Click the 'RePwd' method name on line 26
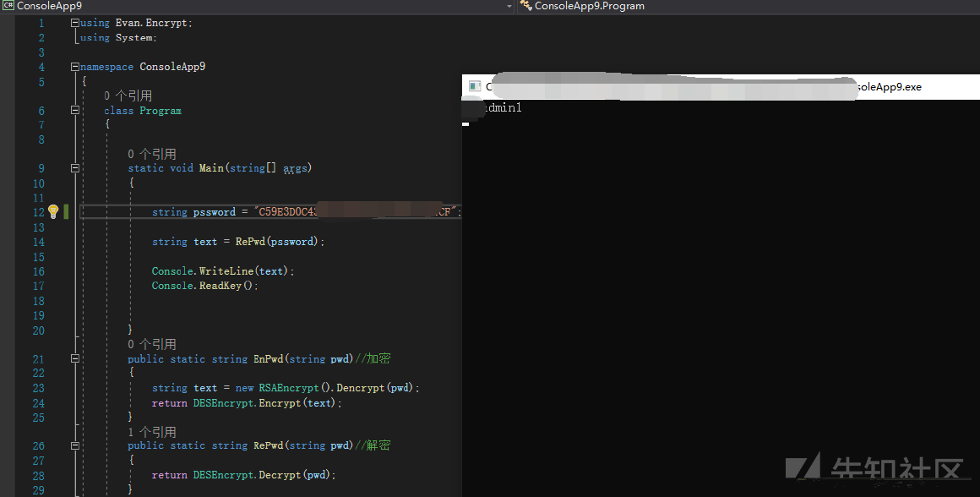 [268, 445]
